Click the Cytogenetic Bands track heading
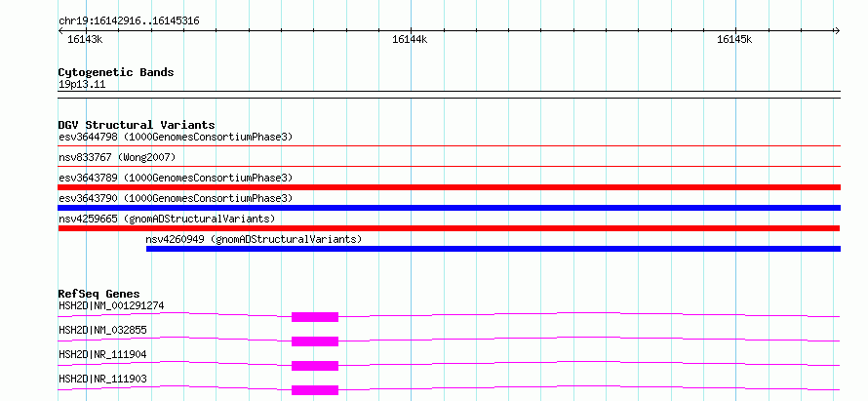The height and width of the screenshot is (401, 868). pyautogui.click(x=116, y=72)
